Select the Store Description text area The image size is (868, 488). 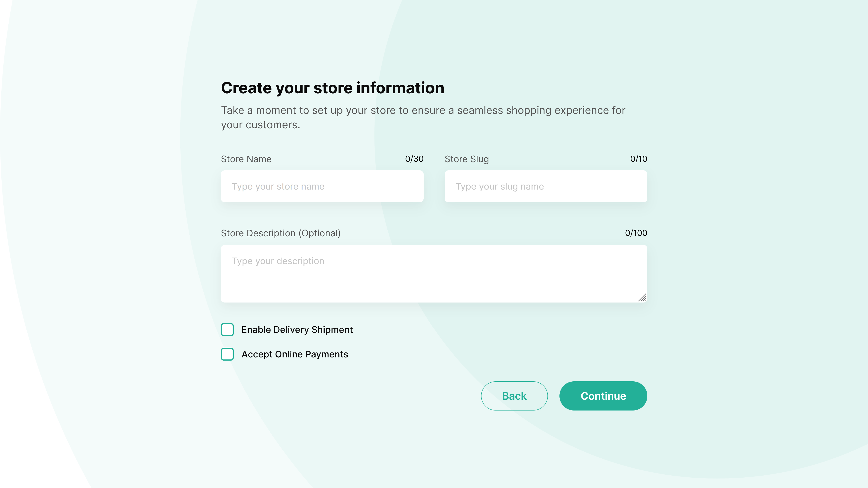coord(434,273)
